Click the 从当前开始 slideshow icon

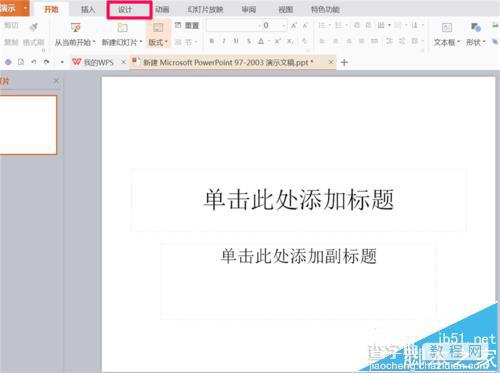pos(76,27)
